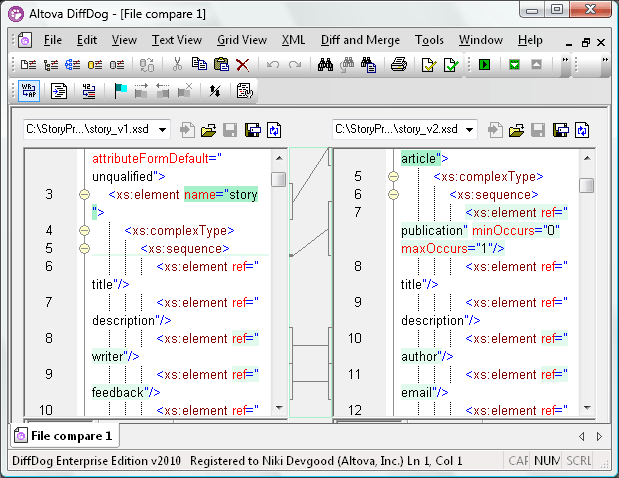Open the Diff and Merge menu
The width and height of the screenshot is (619, 478).
360,40
